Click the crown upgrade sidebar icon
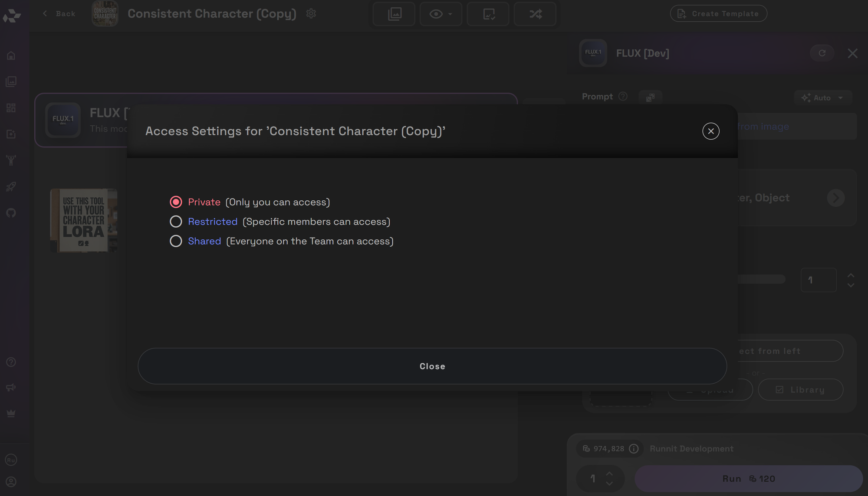This screenshot has height=496, width=868. pyautogui.click(x=11, y=414)
